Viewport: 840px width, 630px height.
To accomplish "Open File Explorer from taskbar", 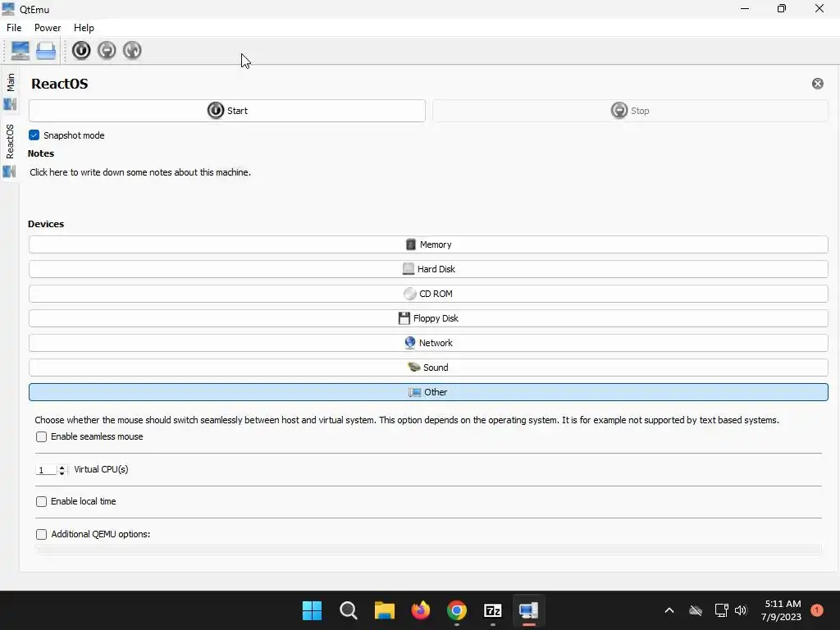I will pos(384,610).
